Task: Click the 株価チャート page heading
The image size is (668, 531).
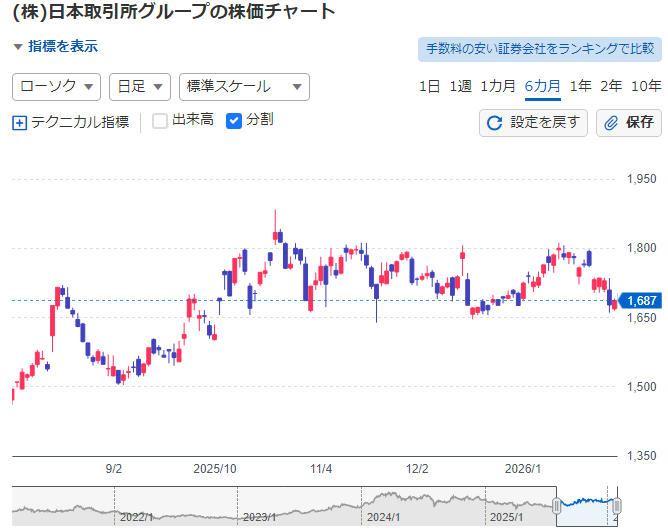Action: [174, 11]
